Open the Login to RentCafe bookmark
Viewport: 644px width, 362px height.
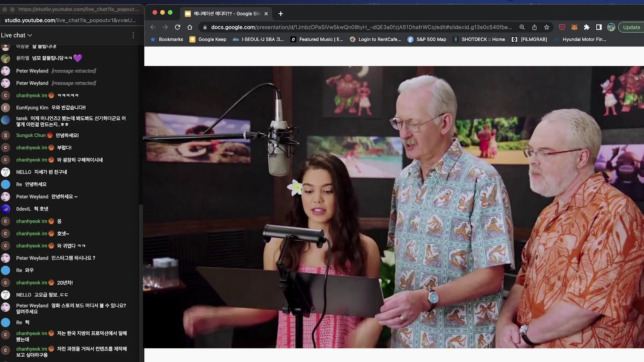click(375, 40)
